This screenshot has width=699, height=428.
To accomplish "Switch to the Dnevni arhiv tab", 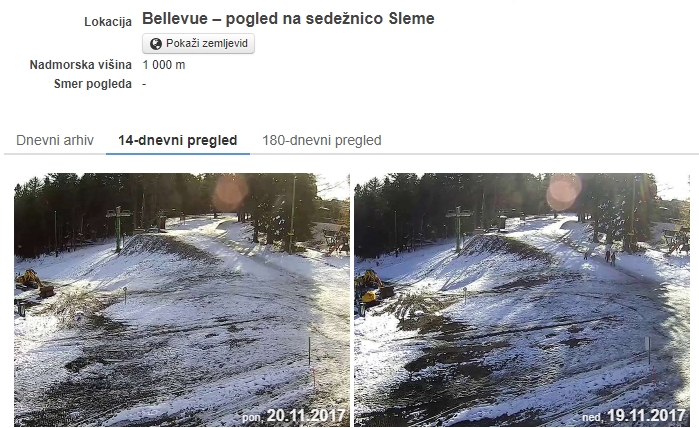I will pos(55,140).
